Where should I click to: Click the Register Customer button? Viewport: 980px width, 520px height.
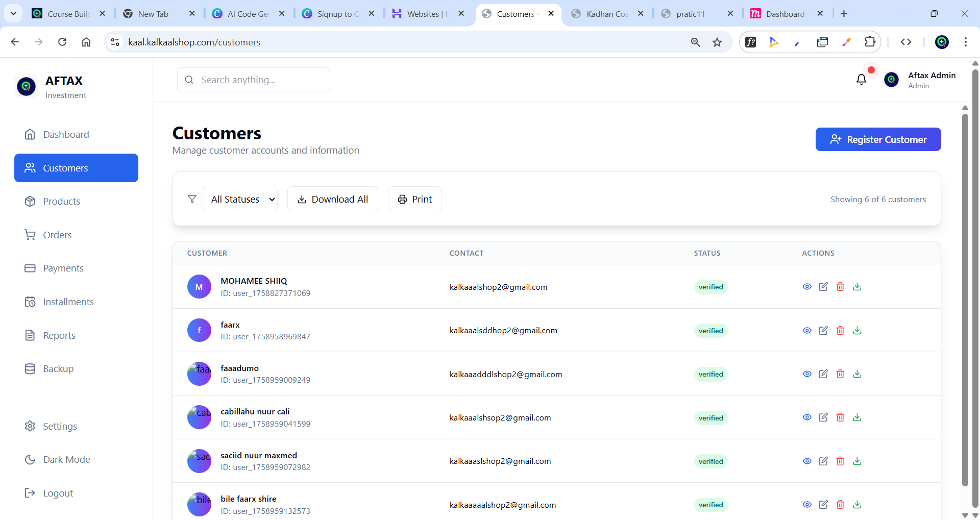878,139
